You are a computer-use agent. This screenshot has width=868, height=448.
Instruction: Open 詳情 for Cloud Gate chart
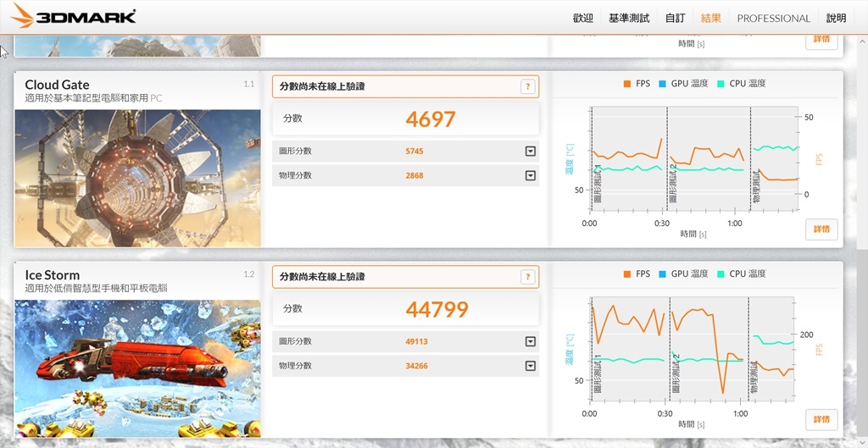821,229
